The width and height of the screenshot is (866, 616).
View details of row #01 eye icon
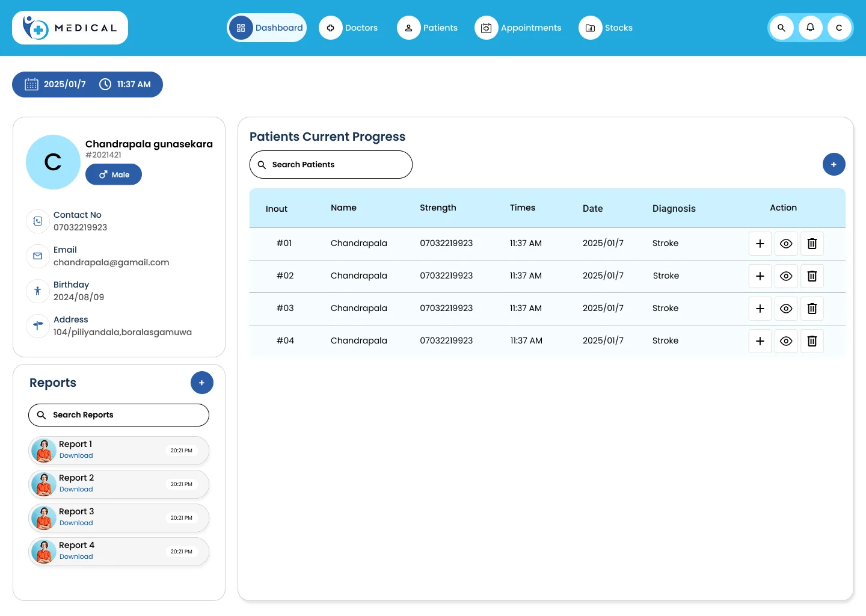[786, 244]
